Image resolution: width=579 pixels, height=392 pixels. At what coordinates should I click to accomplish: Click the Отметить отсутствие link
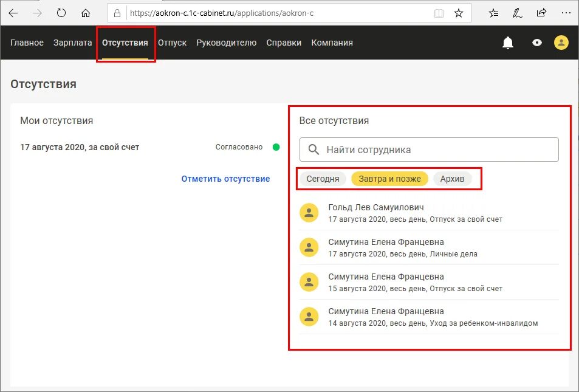click(225, 179)
